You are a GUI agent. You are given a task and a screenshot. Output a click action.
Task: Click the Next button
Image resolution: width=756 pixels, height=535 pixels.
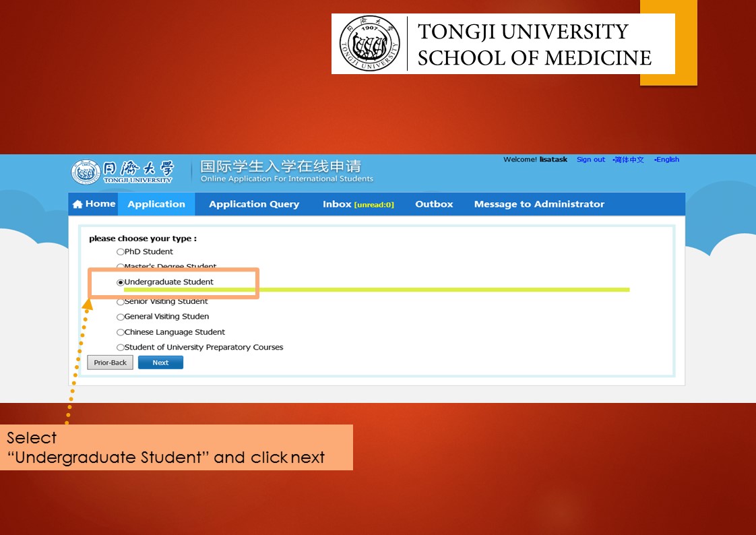pyautogui.click(x=160, y=363)
